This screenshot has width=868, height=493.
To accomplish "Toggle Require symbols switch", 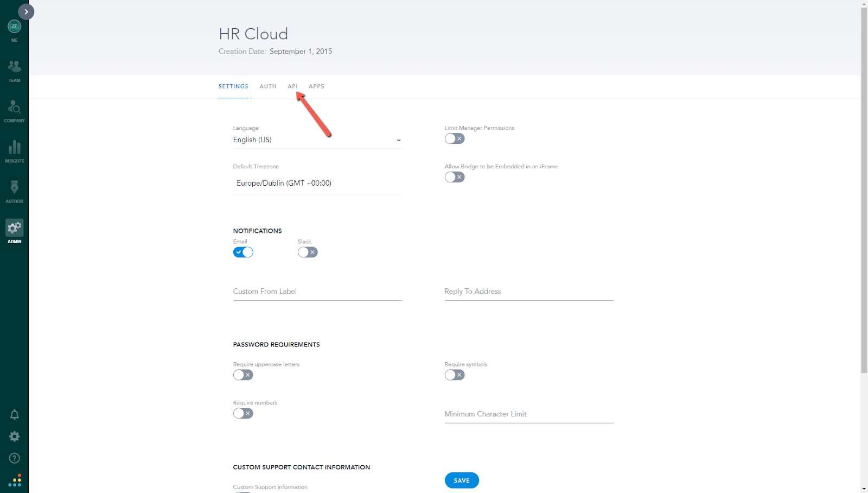I will [455, 375].
